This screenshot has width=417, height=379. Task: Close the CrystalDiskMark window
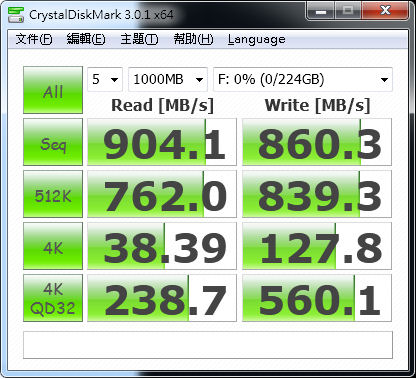pyautogui.click(x=385, y=11)
